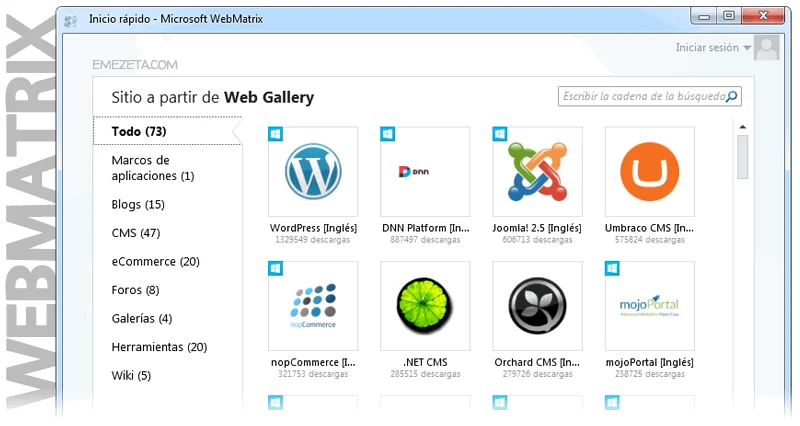
Task: Click the 279726 descargas count
Action: (537, 374)
